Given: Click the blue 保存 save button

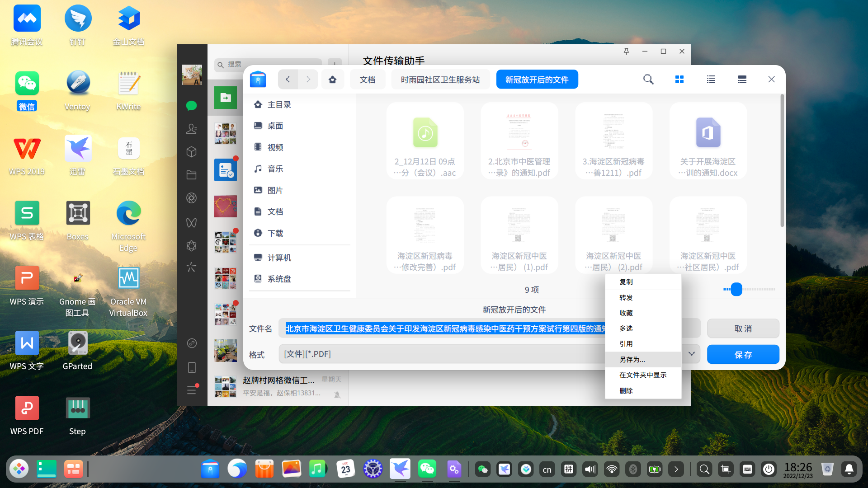Looking at the screenshot, I should coord(743,354).
